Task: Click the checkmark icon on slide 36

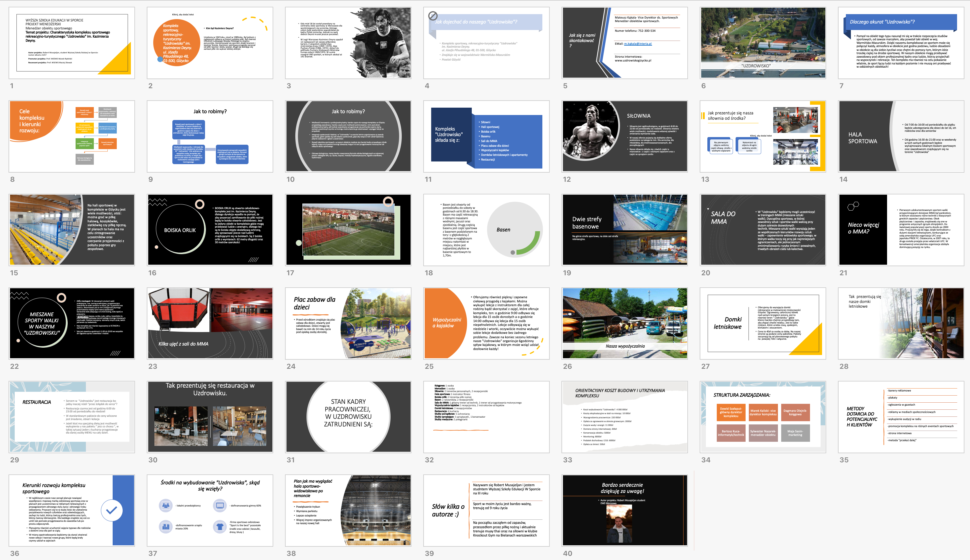Action: pos(111,510)
